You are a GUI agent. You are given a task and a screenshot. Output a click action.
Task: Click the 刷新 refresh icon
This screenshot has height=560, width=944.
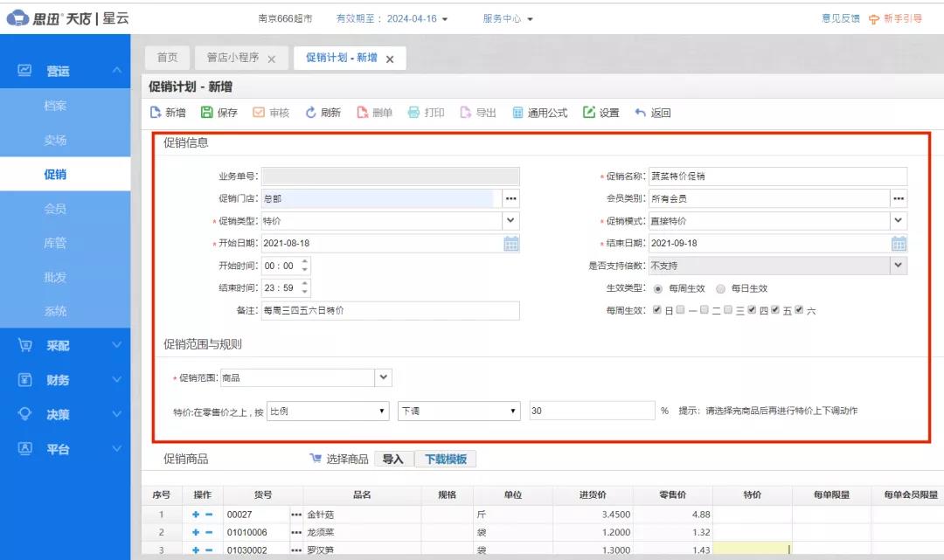pyautogui.click(x=310, y=112)
